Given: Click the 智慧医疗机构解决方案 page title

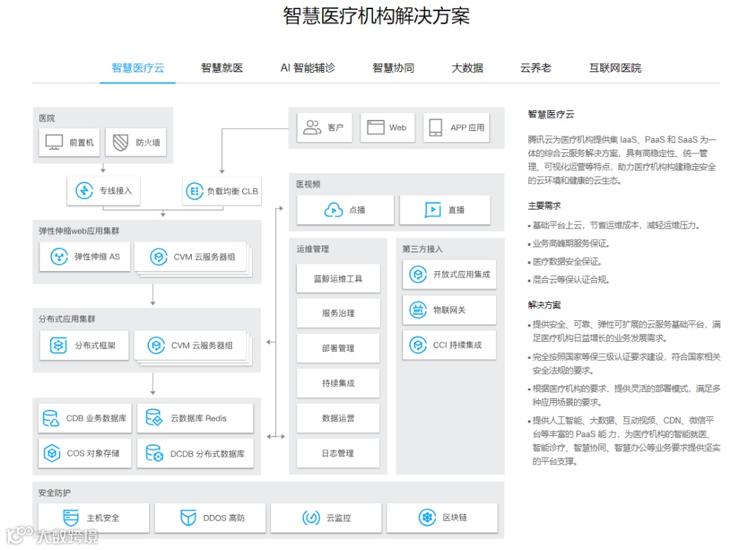Looking at the screenshot, I should (376, 16).
